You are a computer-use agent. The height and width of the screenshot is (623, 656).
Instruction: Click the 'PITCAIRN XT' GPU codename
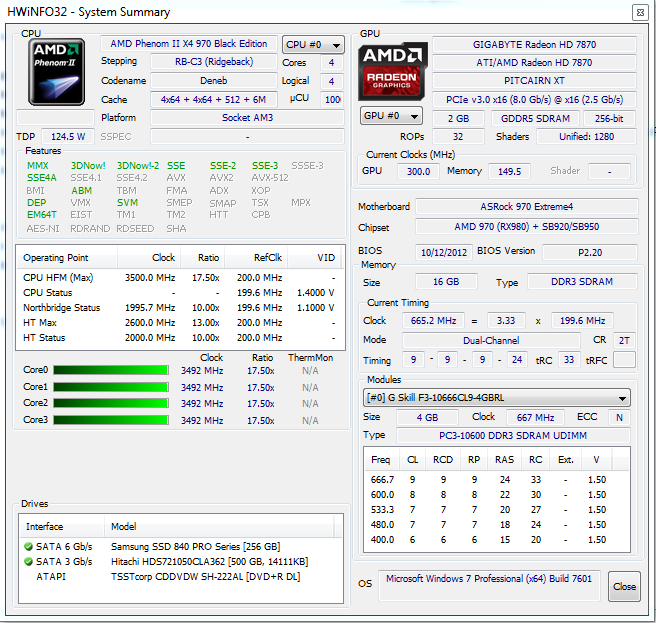tap(534, 80)
